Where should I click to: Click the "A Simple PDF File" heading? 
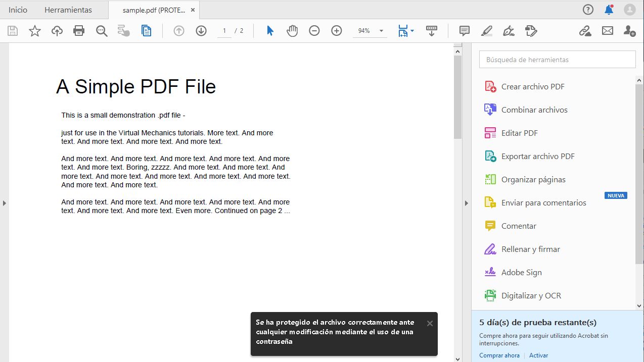click(x=136, y=87)
